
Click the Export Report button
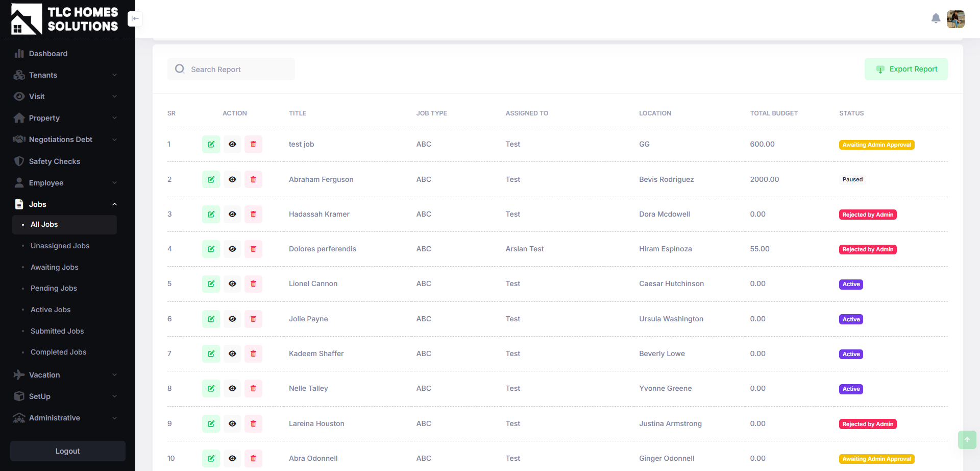coord(906,69)
